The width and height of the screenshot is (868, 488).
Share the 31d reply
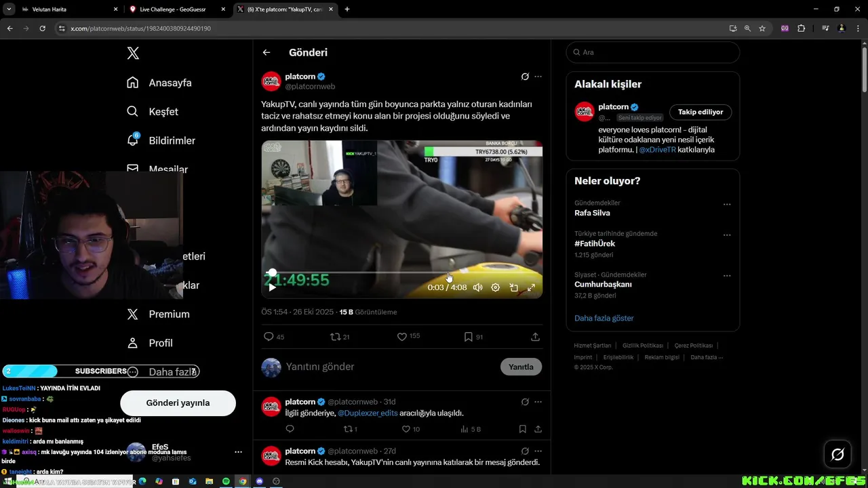coord(538,429)
